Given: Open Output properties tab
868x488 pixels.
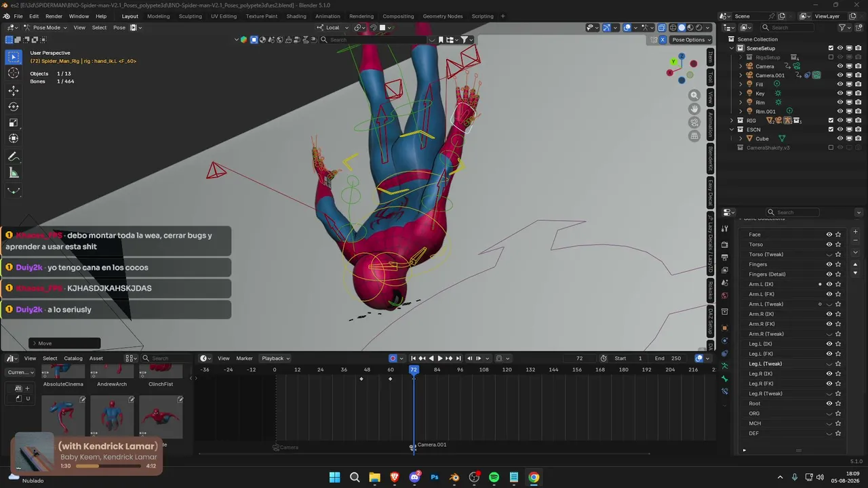Looking at the screenshot, I should tap(725, 258).
